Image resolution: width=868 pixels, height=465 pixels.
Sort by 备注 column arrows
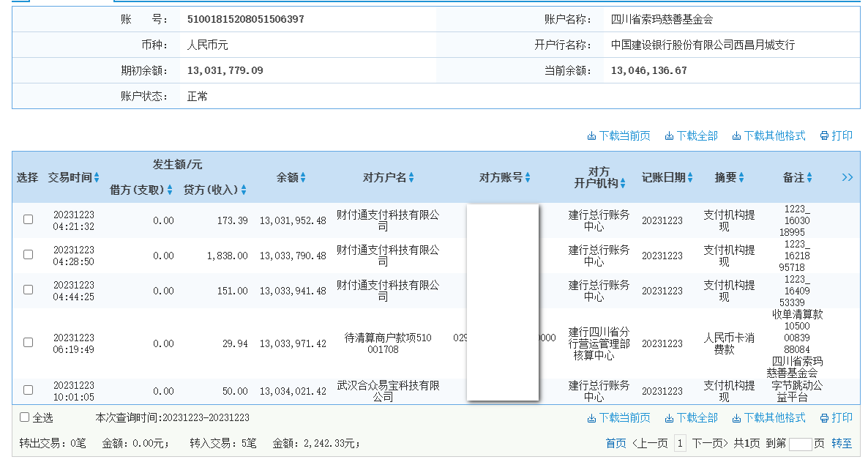pos(809,178)
